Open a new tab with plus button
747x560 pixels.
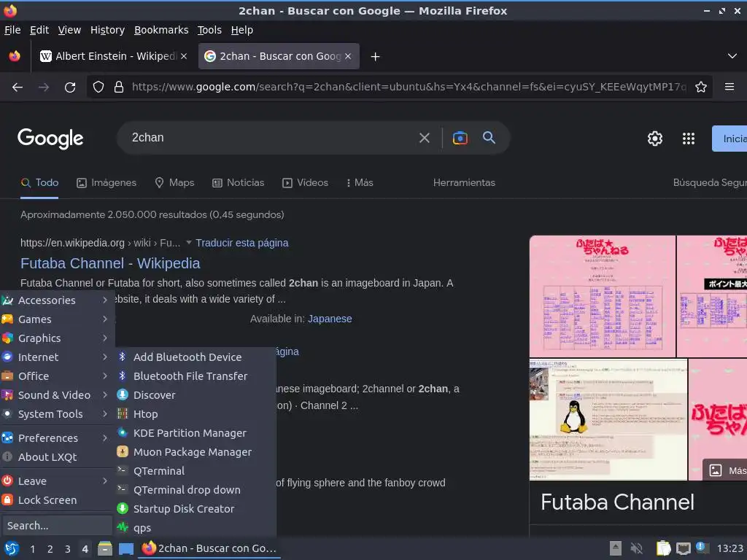point(376,57)
